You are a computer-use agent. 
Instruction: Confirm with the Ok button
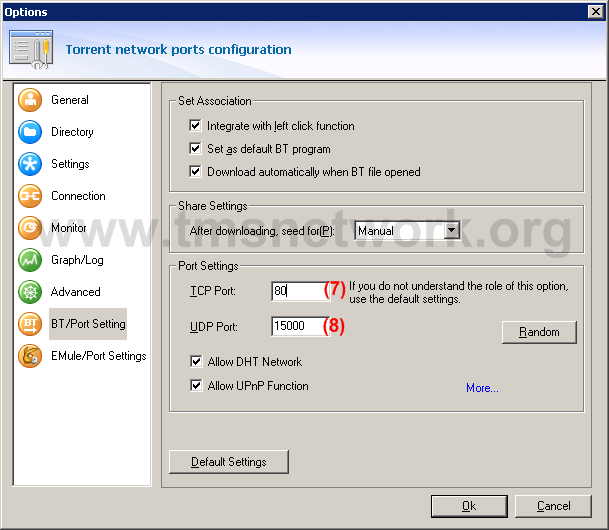[x=469, y=506]
